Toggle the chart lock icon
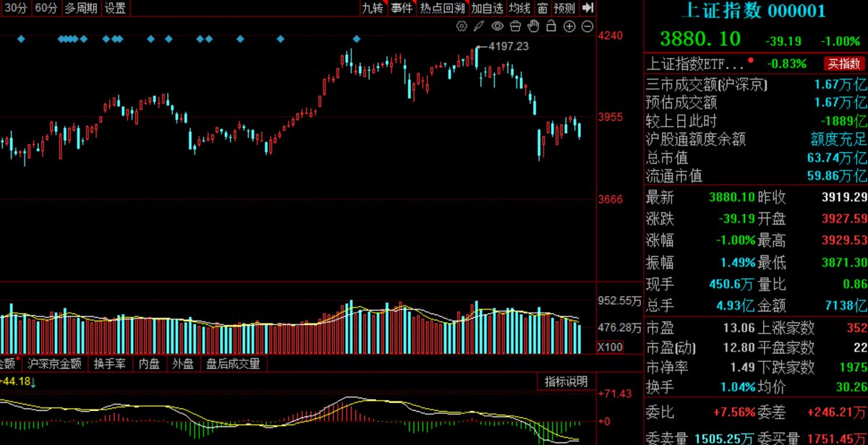 click(x=551, y=27)
